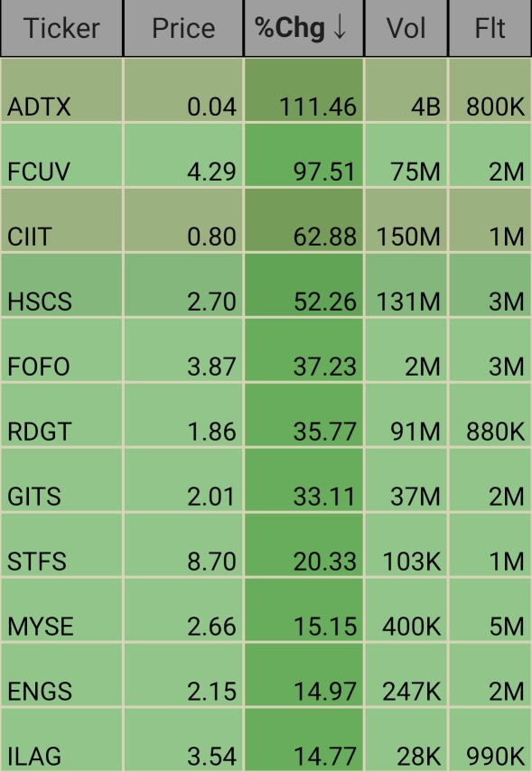Screen dimensions: 532x772
Task: Click the 4B volume cell
Action: [406, 89]
